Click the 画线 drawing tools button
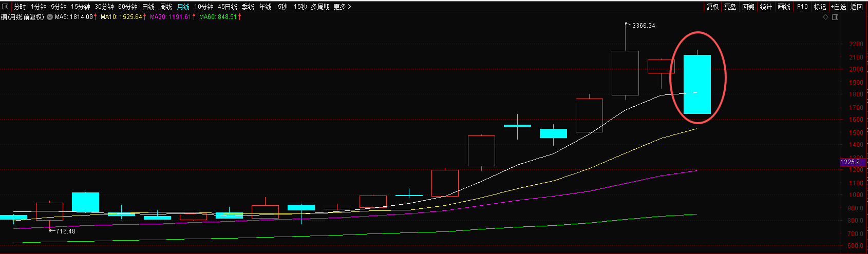868x254 pixels. click(x=784, y=7)
